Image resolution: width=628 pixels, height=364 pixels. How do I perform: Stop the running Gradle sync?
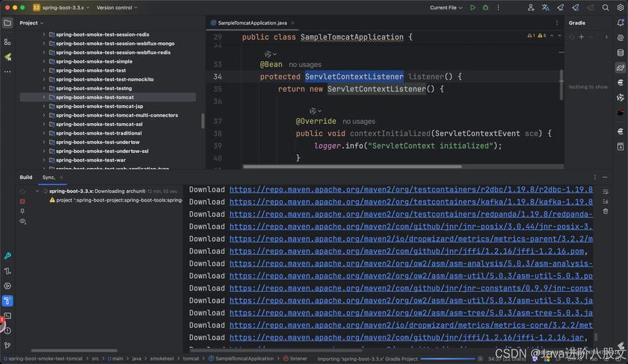pos(23,201)
